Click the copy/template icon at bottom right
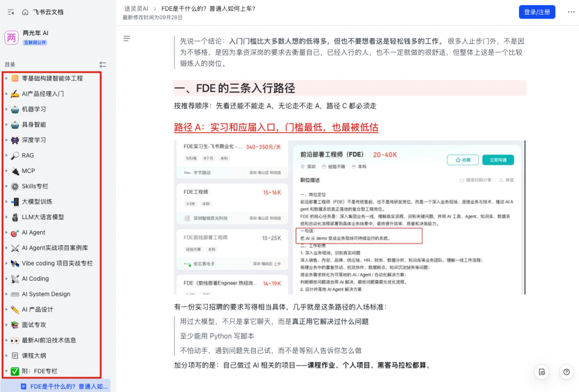The image size is (579, 392). (x=542, y=372)
